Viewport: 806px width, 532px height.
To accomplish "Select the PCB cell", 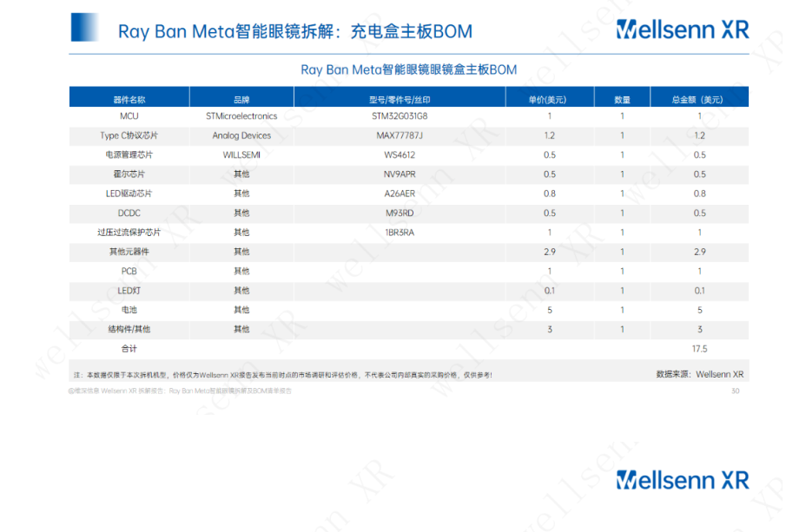I will [x=129, y=271].
